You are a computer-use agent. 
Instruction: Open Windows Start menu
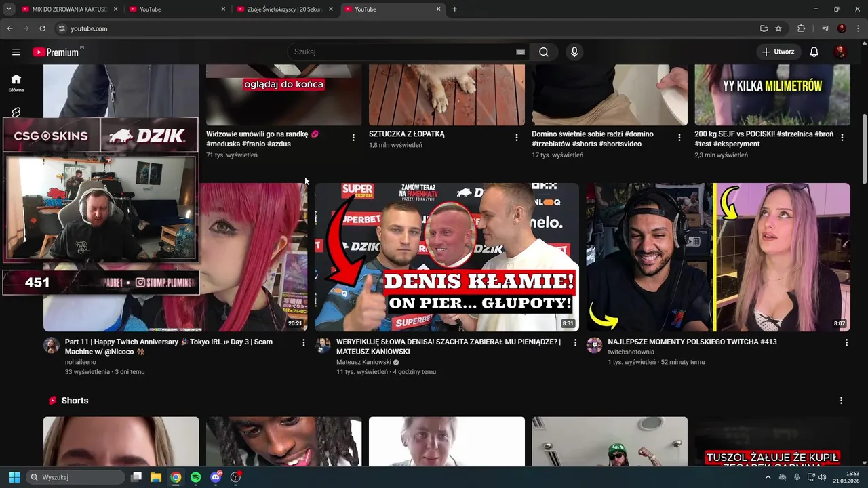point(14,477)
